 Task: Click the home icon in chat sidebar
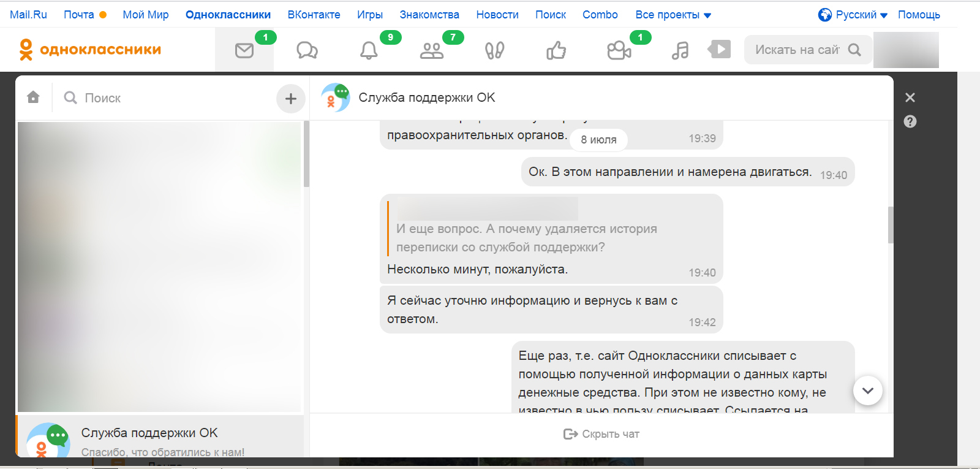[34, 97]
